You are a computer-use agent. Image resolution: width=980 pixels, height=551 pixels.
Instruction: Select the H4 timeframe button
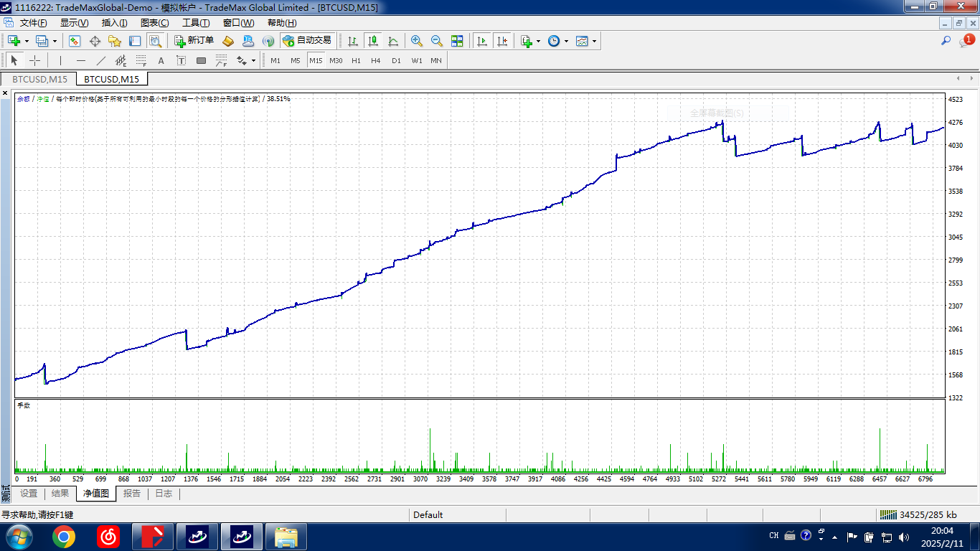tap(376, 61)
